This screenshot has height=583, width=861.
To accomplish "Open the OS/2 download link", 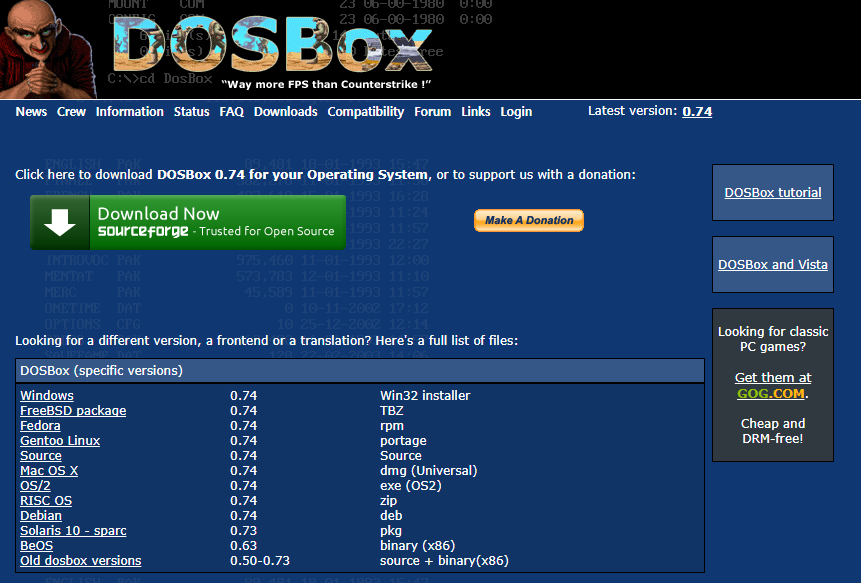I will (x=35, y=486).
